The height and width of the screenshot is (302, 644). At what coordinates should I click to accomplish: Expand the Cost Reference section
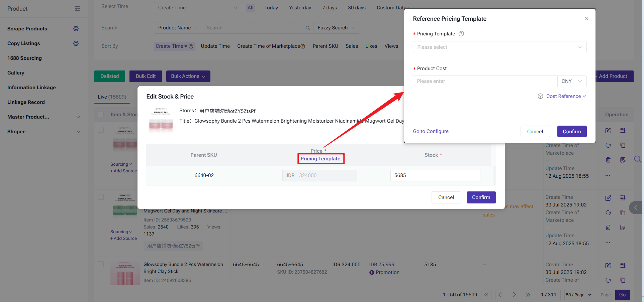click(x=566, y=96)
